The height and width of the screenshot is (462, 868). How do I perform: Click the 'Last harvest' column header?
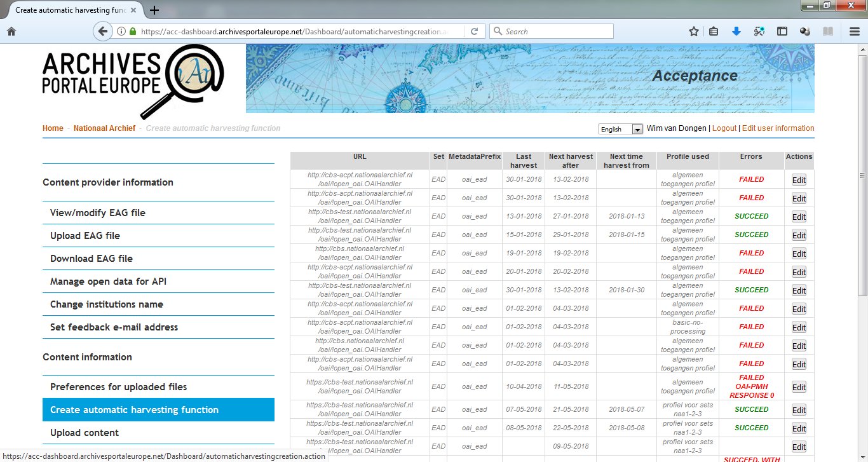pos(524,161)
